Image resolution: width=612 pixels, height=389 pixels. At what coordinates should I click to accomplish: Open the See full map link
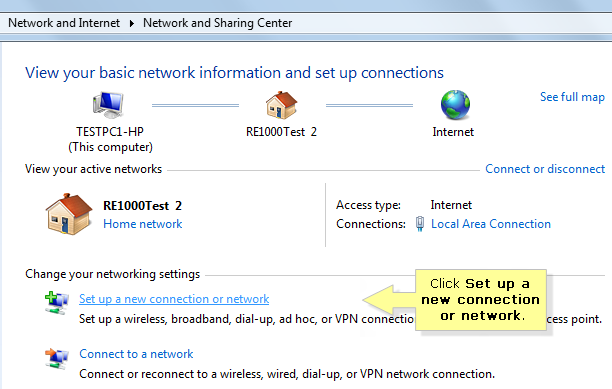coord(572,97)
